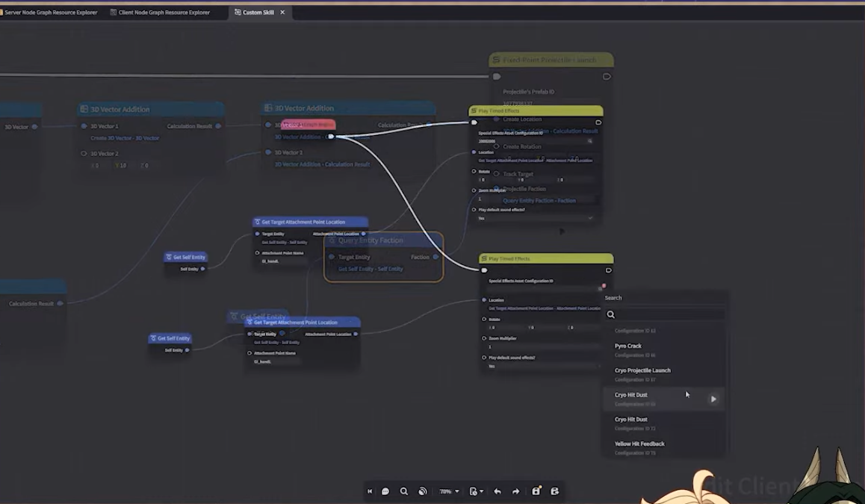Image resolution: width=865 pixels, height=504 pixels.
Task: Click the Location pin on the lower Play Timed Effects
Action: (484, 300)
